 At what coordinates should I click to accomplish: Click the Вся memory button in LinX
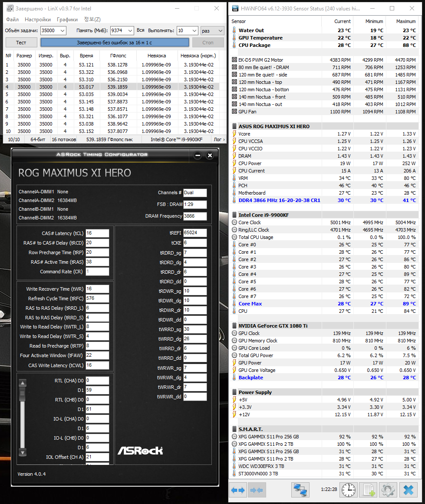(x=140, y=30)
